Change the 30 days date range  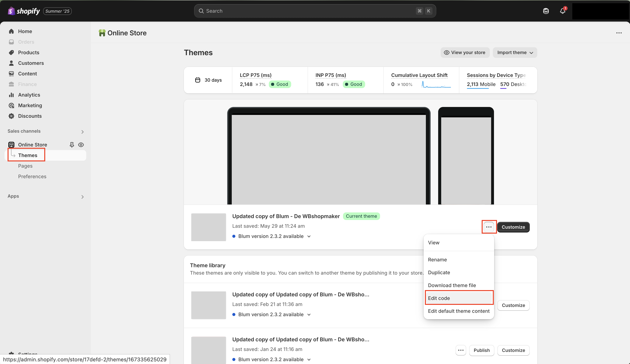pyautogui.click(x=208, y=80)
